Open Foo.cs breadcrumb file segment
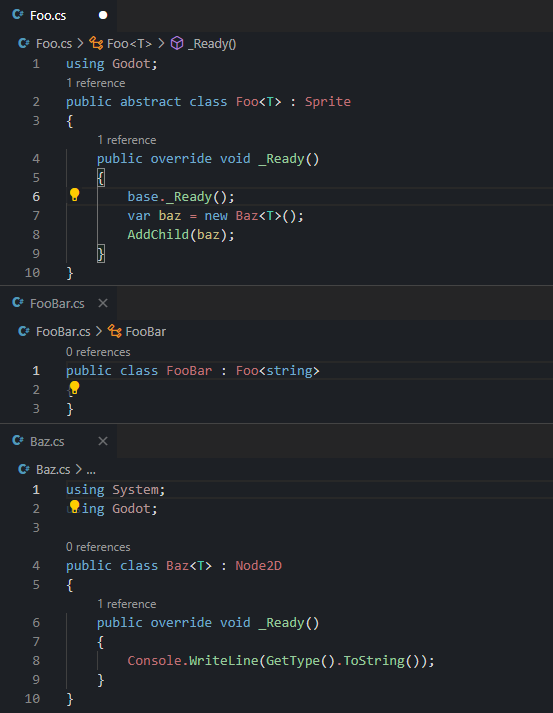The image size is (553, 713). (54, 44)
